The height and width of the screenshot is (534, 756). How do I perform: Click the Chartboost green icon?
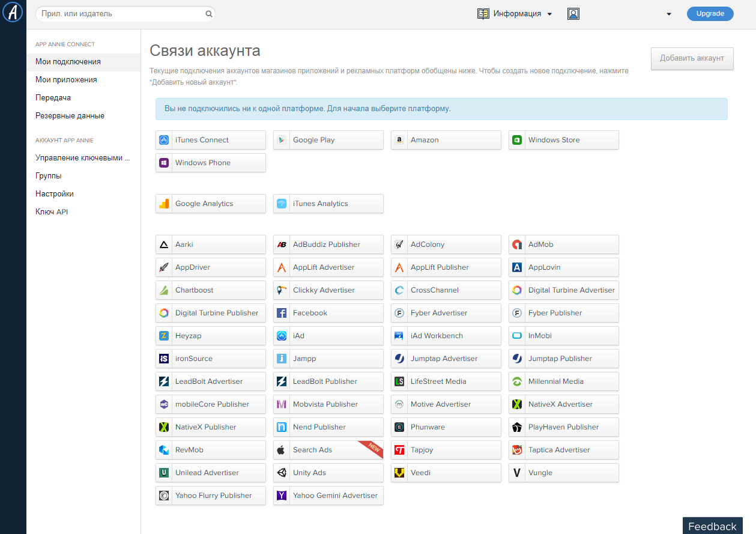pos(164,290)
